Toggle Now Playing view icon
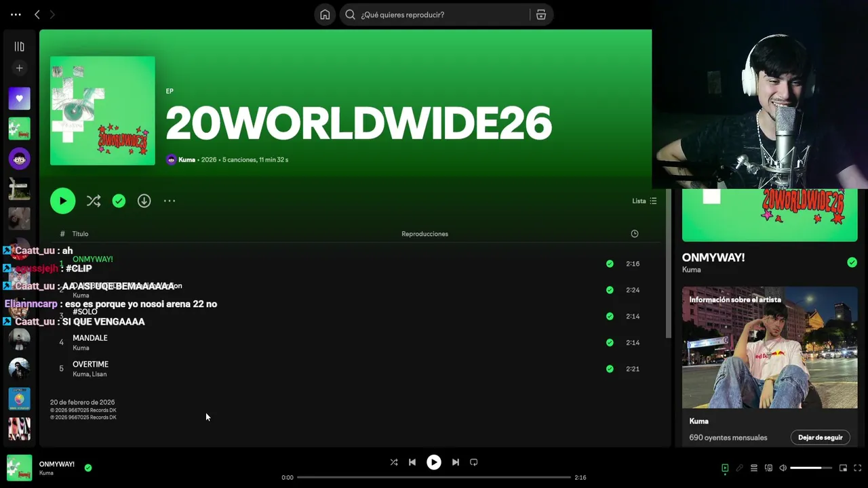The width and height of the screenshot is (868, 488). pos(725,468)
